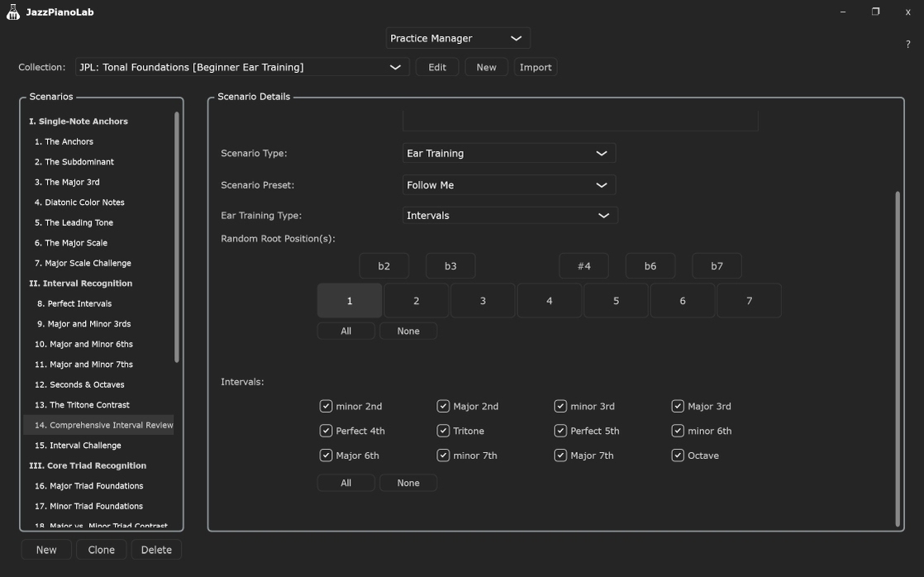924x577 pixels.
Task: Toggle the minor 2nd checkbox
Action: [x=326, y=406]
